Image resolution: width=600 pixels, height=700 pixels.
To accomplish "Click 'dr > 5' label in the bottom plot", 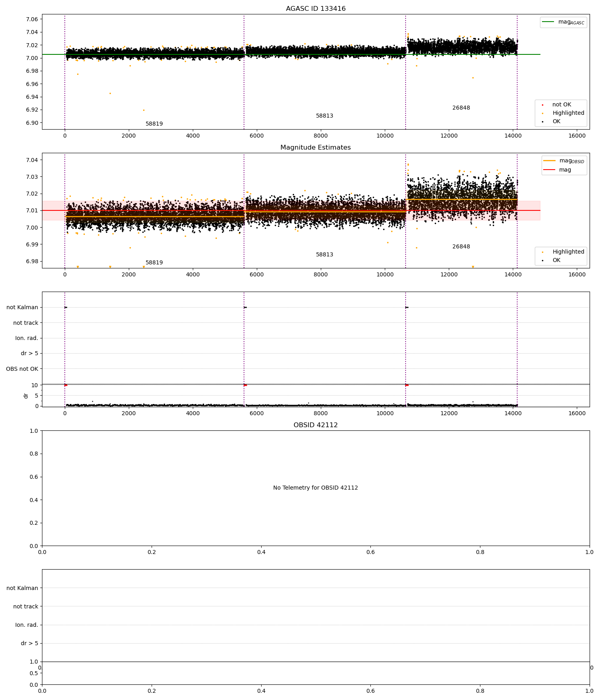I will pyautogui.click(x=30, y=644).
